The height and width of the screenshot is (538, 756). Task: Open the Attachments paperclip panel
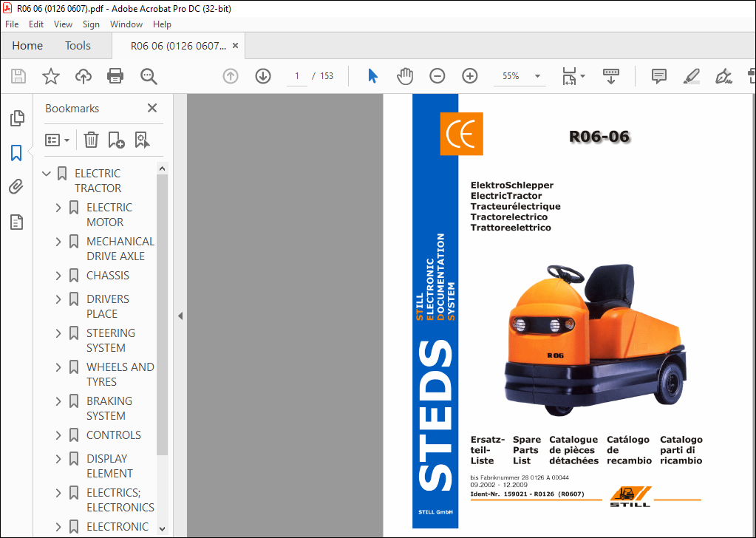coord(16,186)
